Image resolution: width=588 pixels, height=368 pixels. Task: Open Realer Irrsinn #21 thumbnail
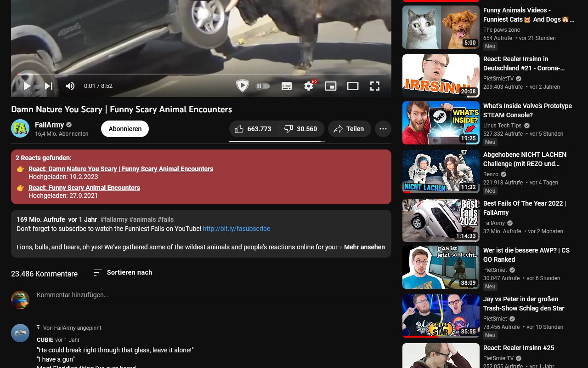pyautogui.click(x=441, y=76)
